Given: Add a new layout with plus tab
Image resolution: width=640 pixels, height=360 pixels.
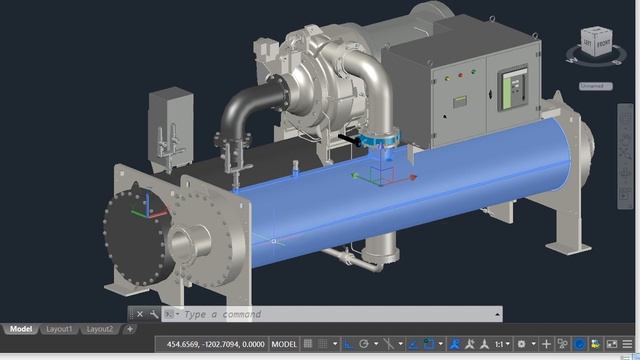Looking at the screenshot, I should (x=130, y=329).
